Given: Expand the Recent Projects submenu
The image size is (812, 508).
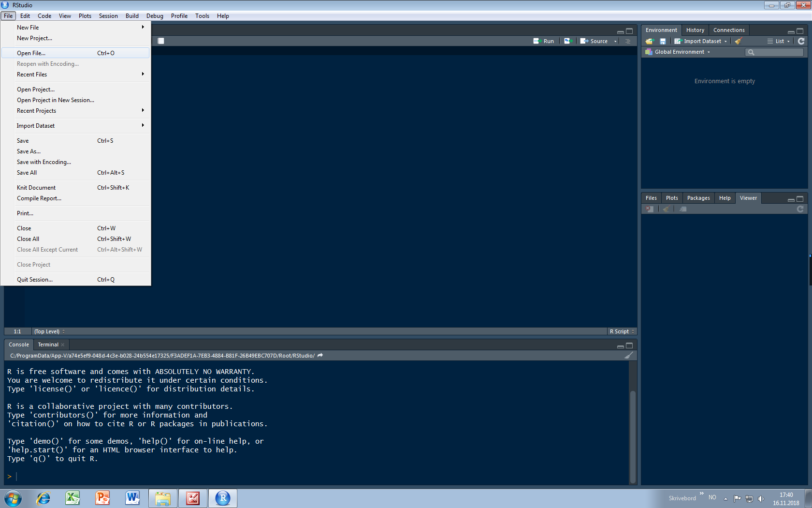Looking at the screenshot, I should pos(75,111).
